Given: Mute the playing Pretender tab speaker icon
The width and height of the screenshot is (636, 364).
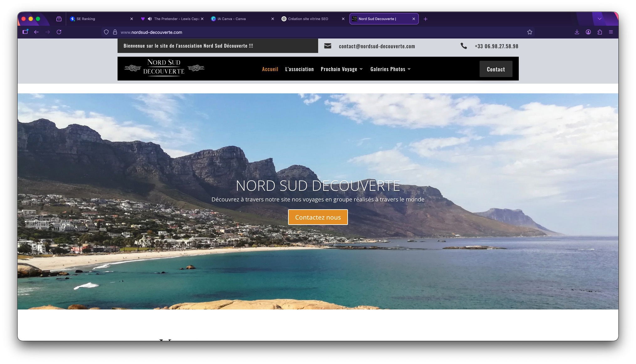Looking at the screenshot, I should tap(150, 19).
